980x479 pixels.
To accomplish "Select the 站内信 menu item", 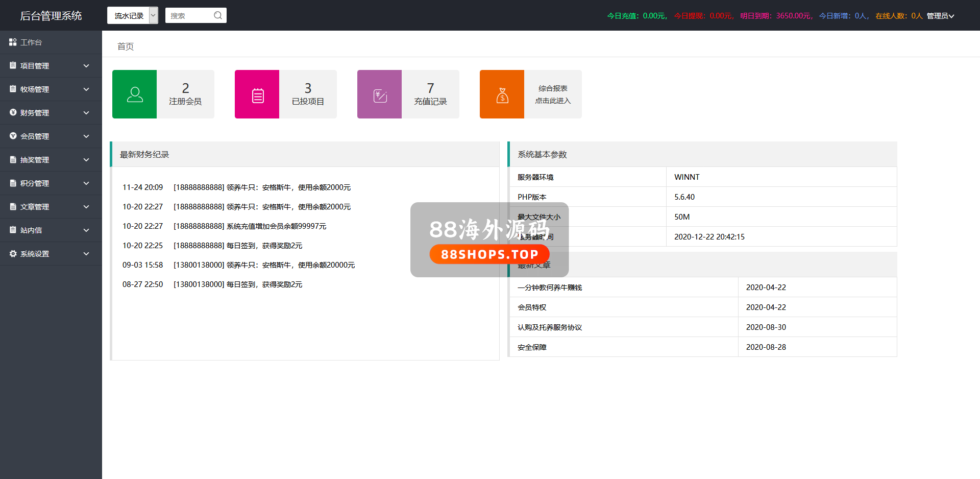I will tap(31, 230).
